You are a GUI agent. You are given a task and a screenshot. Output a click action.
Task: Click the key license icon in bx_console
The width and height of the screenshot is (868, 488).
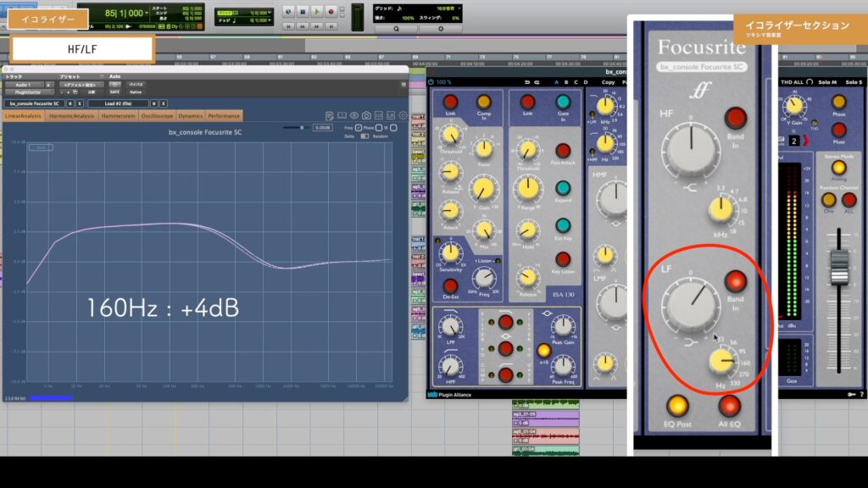[x=851, y=394]
